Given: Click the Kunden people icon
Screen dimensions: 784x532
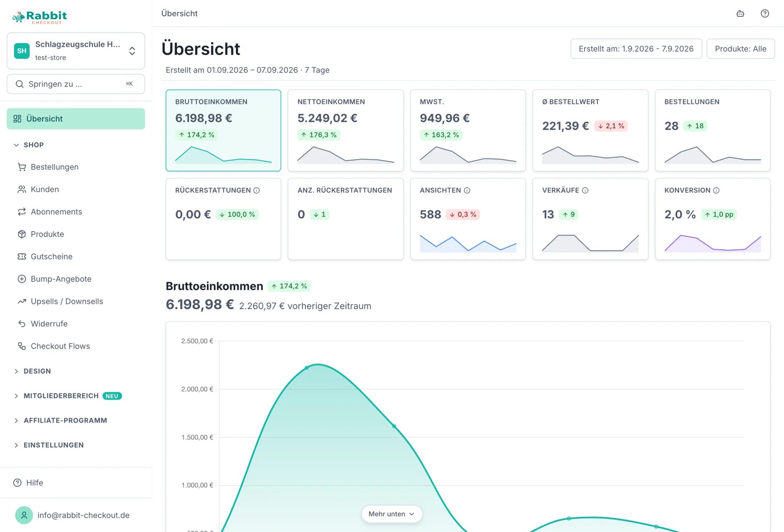Looking at the screenshot, I should point(22,189).
